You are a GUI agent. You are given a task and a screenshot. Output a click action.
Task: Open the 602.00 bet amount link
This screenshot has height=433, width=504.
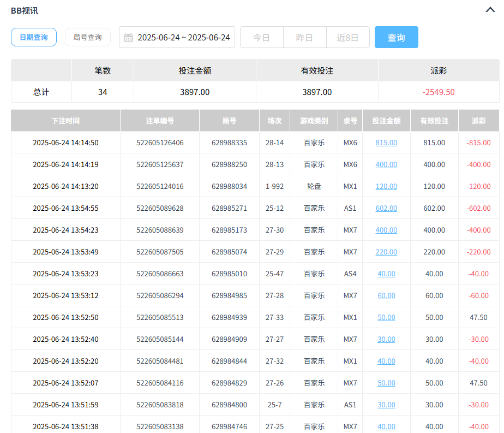pyautogui.click(x=386, y=208)
